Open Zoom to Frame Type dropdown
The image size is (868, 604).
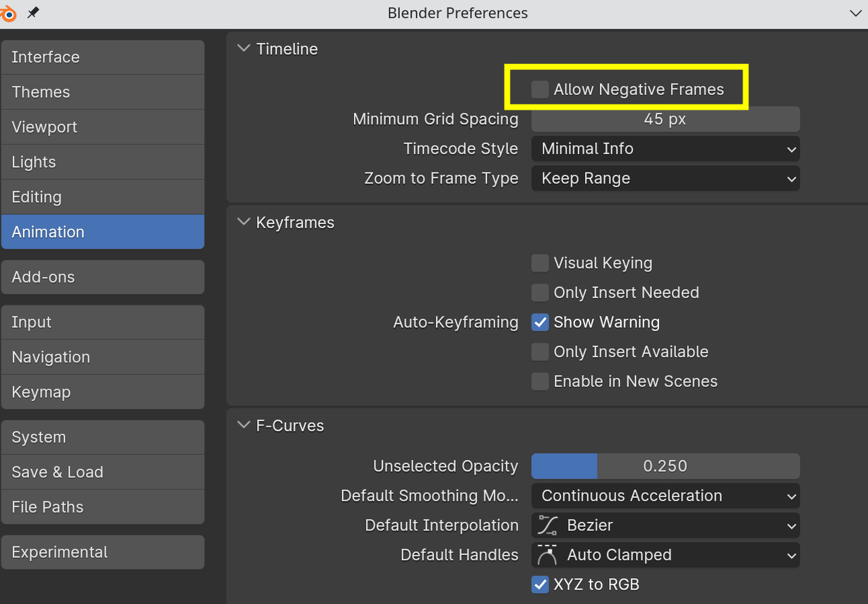(x=665, y=178)
